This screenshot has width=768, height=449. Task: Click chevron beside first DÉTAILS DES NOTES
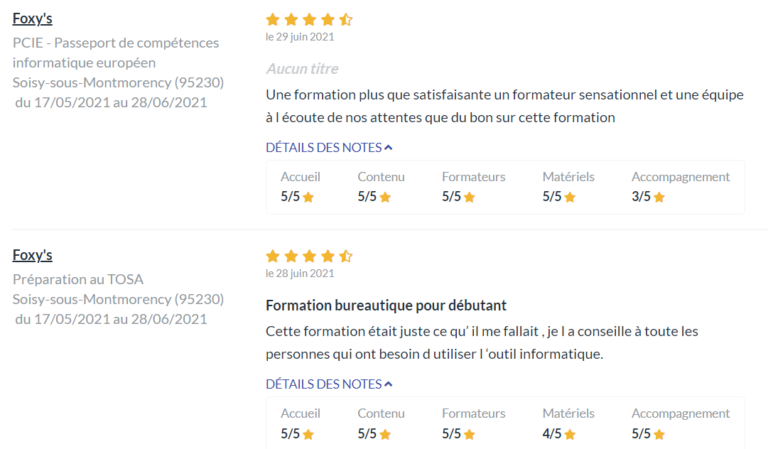388,147
